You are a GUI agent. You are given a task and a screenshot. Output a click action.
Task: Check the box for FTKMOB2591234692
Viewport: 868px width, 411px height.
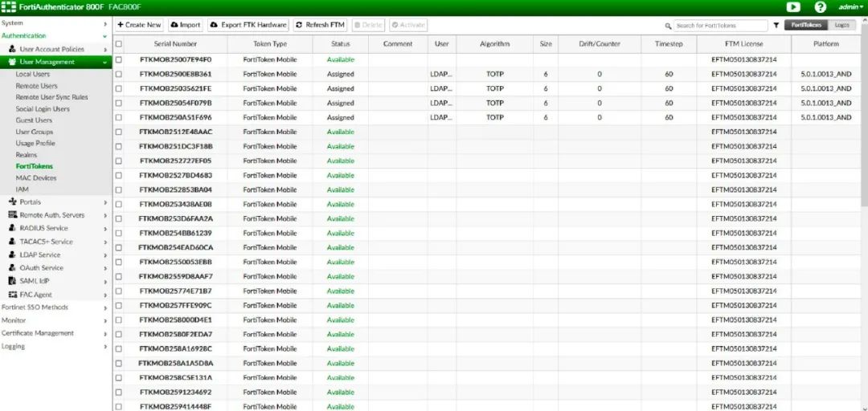118,393
